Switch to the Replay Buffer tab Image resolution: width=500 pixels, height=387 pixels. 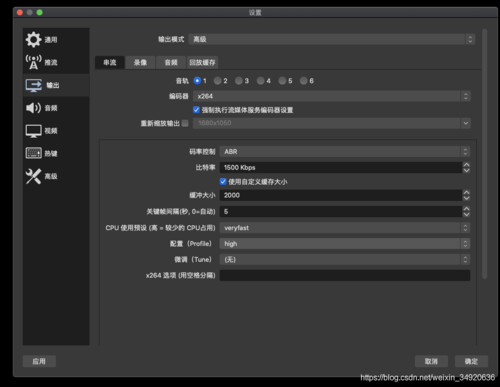pos(203,62)
